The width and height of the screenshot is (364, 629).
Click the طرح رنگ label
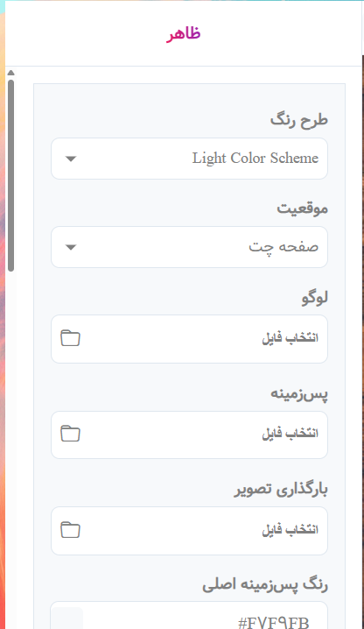coord(298,120)
